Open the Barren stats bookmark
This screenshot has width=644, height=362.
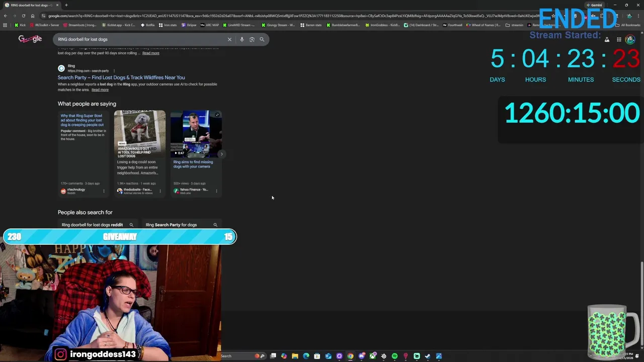pos(311,25)
